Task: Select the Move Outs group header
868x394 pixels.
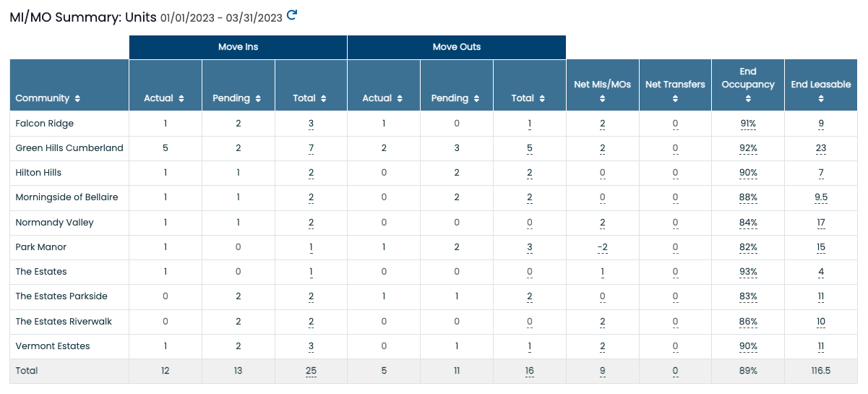Action: (457, 47)
